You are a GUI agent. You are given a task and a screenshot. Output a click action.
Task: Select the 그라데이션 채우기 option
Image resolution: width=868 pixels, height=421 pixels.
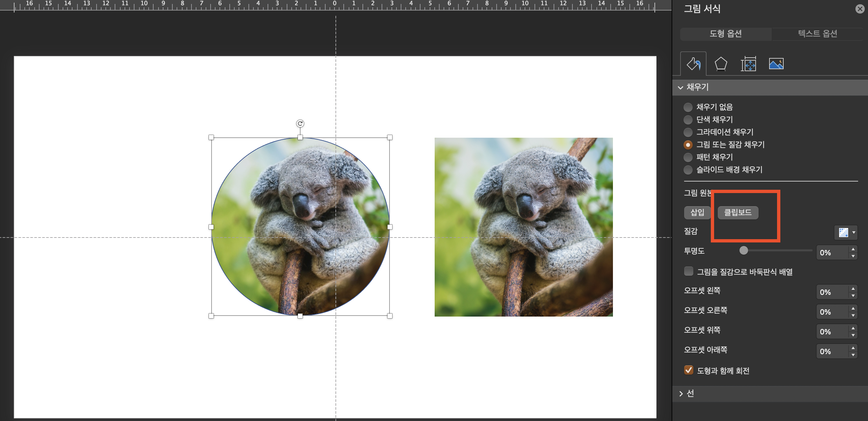tap(688, 132)
